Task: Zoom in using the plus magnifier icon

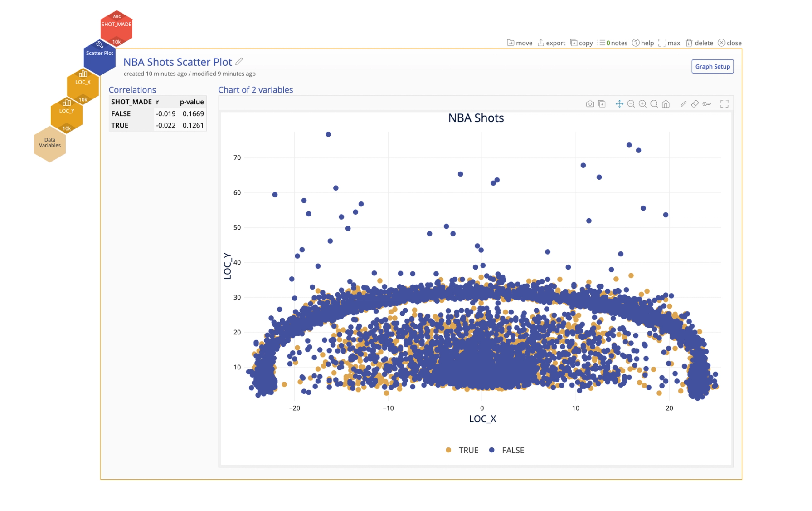Action: [642, 104]
